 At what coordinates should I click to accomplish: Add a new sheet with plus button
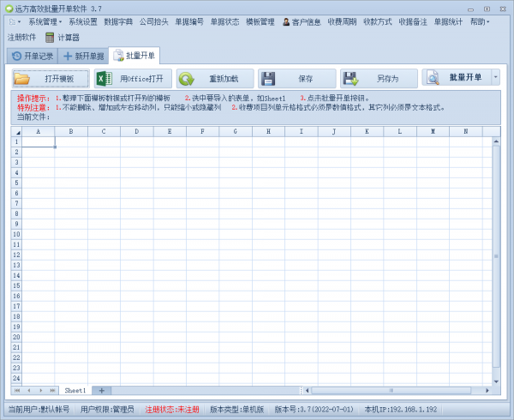pos(102,391)
